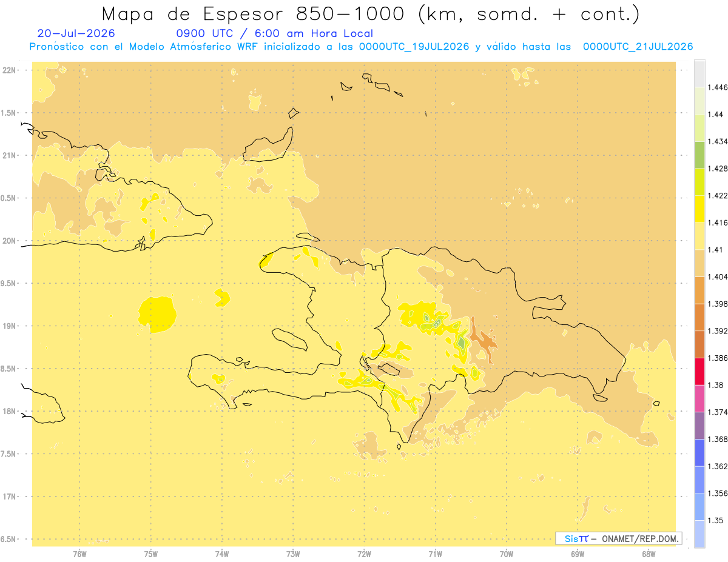Click the legend value '1.392'
728x562 pixels.
719,331
